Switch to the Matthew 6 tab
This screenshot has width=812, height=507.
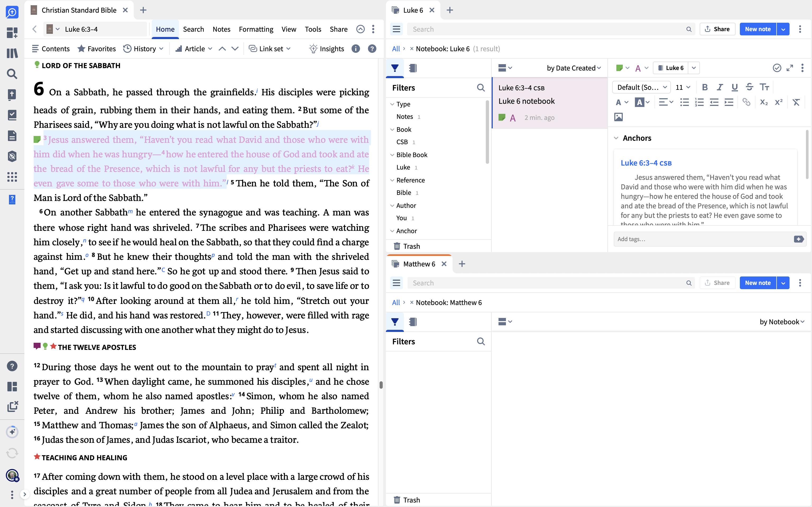tap(419, 264)
